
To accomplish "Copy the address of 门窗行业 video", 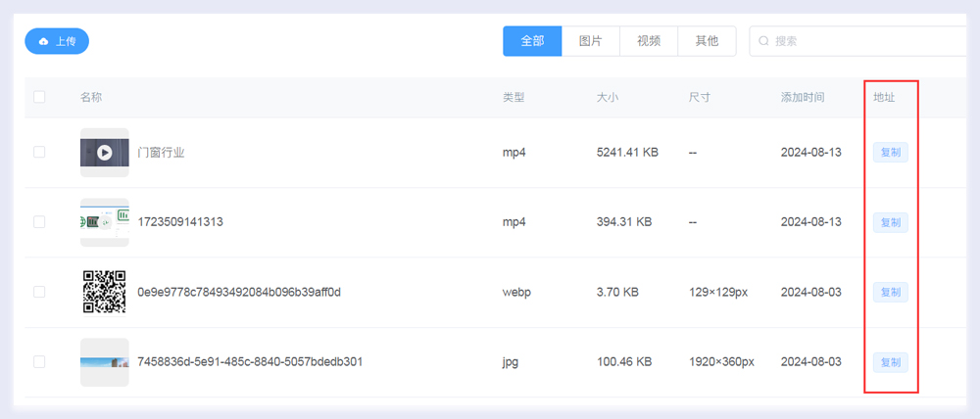I will [890, 152].
